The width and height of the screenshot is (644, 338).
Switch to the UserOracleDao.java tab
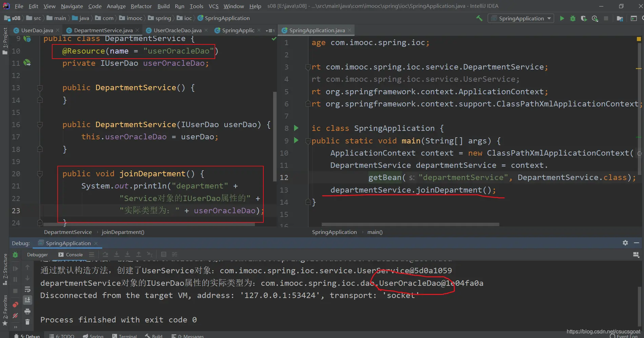pos(177,31)
